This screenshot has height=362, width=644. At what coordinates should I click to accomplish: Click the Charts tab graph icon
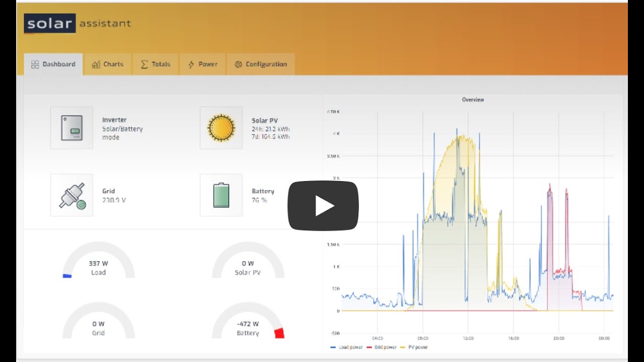click(96, 64)
